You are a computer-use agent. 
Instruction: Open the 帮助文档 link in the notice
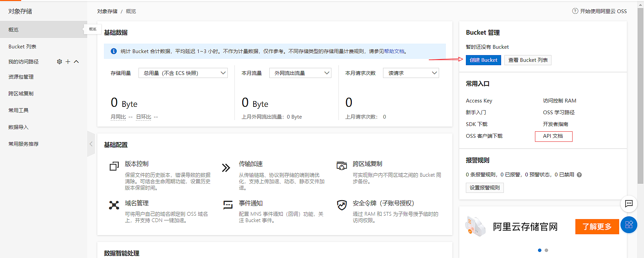click(x=394, y=51)
